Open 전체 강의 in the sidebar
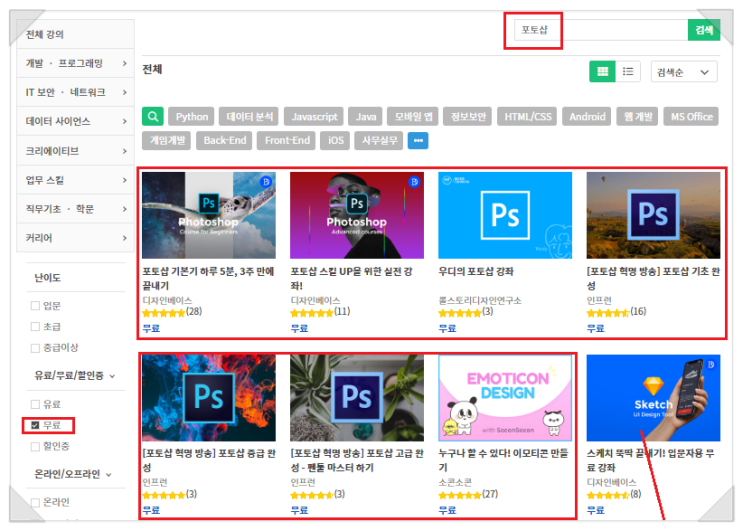 (75, 34)
